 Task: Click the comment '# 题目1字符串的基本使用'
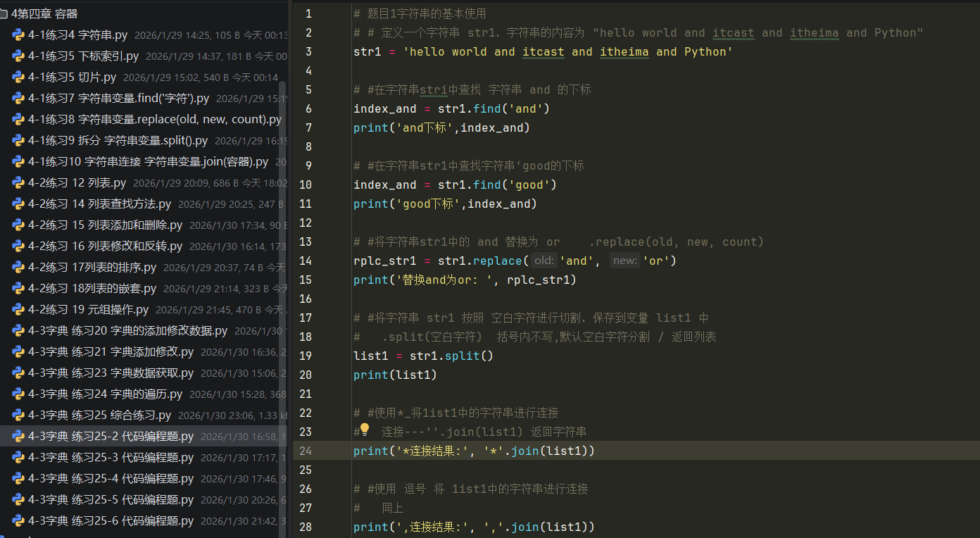420,13
